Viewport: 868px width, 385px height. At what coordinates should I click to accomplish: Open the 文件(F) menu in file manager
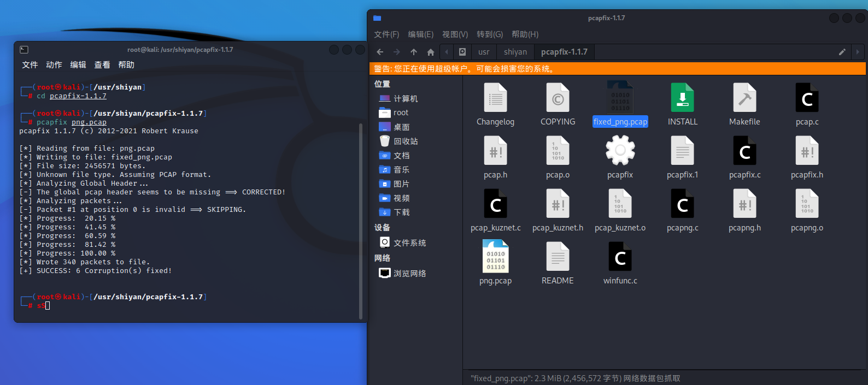(386, 34)
